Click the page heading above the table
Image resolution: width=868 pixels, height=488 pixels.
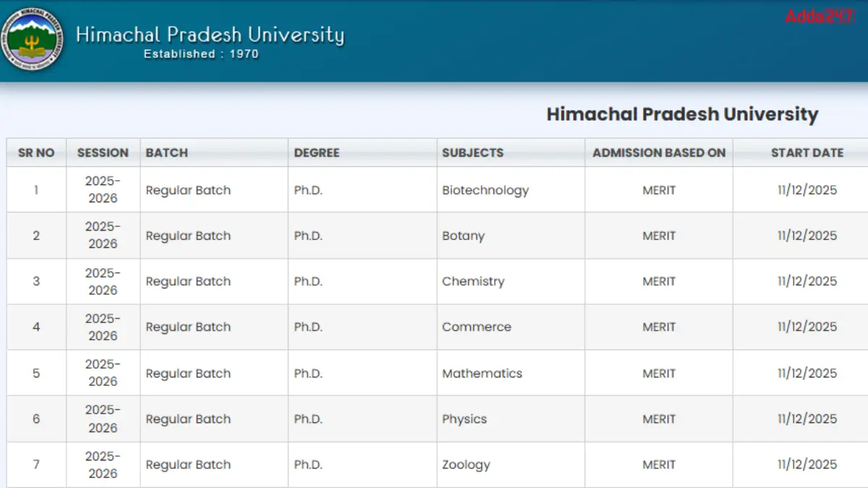681,114
